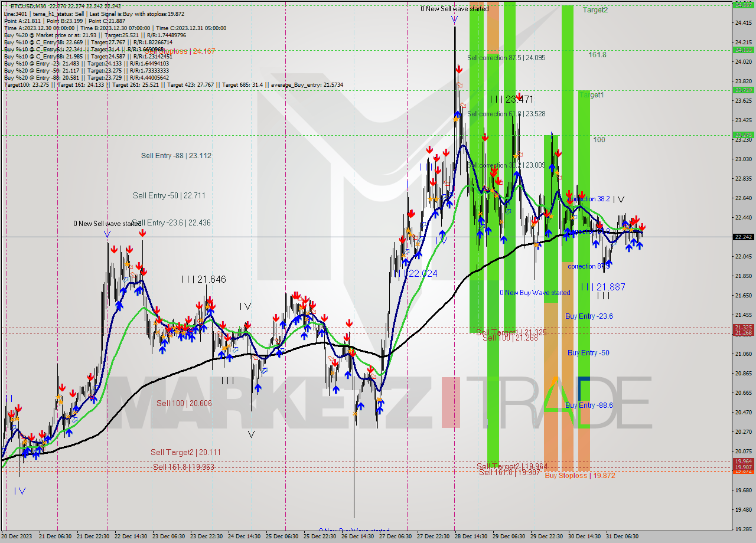Click the '20 Dec 2023' date label
Image resolution: width=756 pixels, height=543 pixels.
[x=17, y=537]
